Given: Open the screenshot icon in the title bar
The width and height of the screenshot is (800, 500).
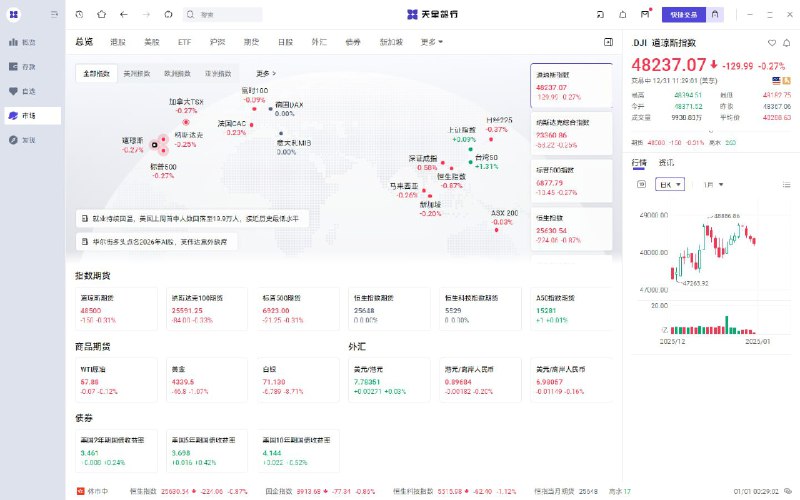Looking at the screenshot, I should pos(601,14).
